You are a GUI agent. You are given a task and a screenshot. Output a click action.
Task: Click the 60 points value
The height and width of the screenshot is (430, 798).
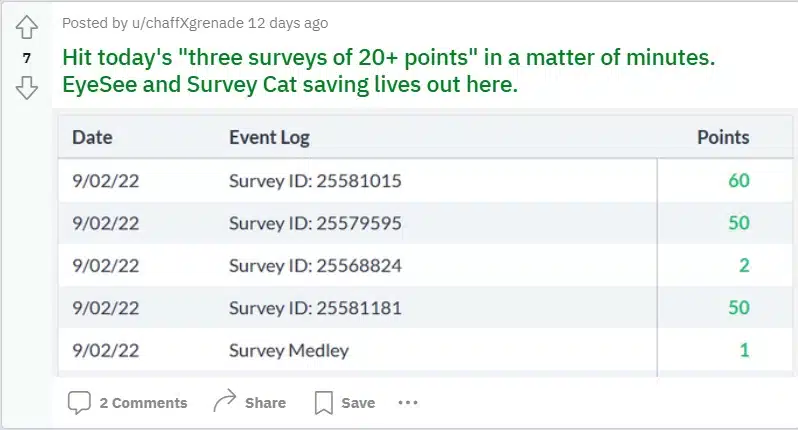click(738, 181)
